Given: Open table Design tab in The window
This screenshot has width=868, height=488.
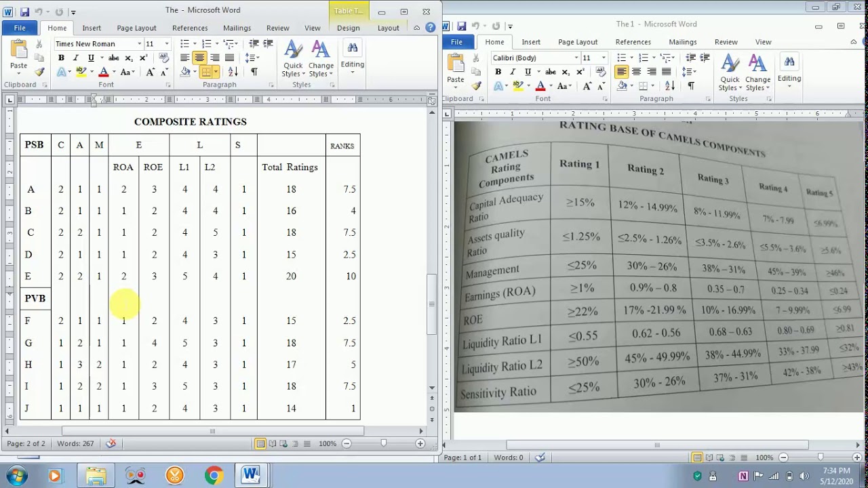Looking at the screenshot, I should tap(348, 28).
